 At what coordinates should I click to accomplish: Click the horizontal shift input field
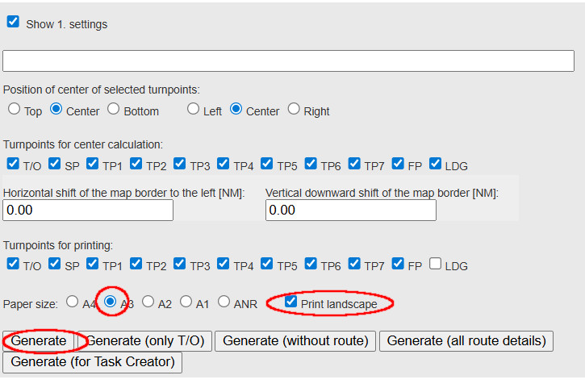88,211
